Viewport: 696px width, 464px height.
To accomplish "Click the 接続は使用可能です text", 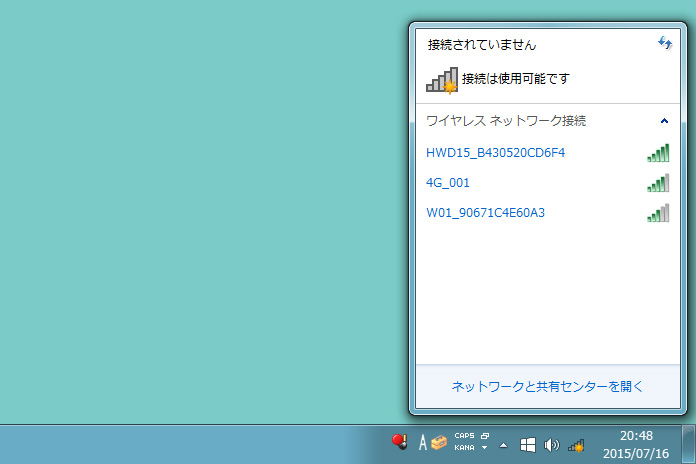I will (x=515, y=79).
